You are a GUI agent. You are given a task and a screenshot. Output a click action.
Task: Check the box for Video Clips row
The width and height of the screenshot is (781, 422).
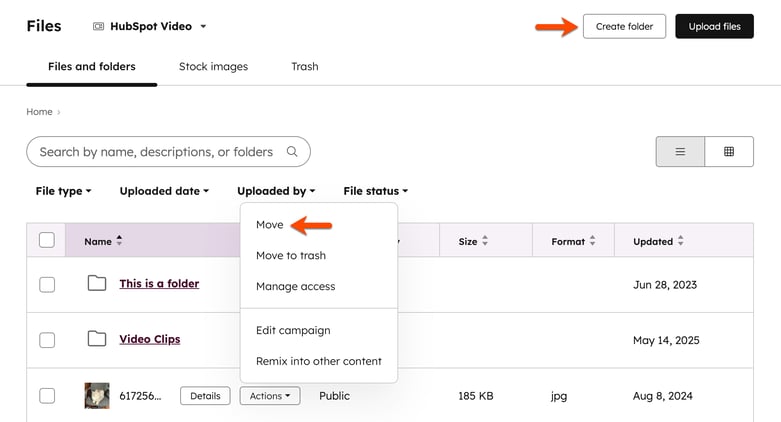pyautogui.click(x=47, y=340)
